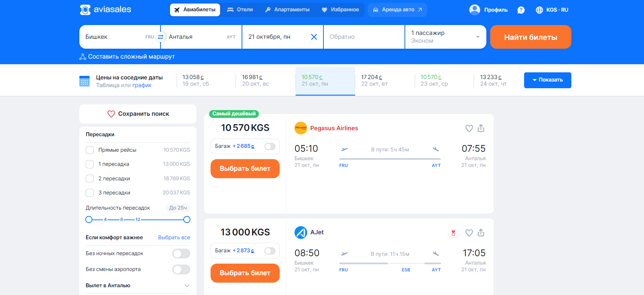644x295 pixels.
Task: Add Pegasus Airlines ticket to favorites
Action: (469, 128)
